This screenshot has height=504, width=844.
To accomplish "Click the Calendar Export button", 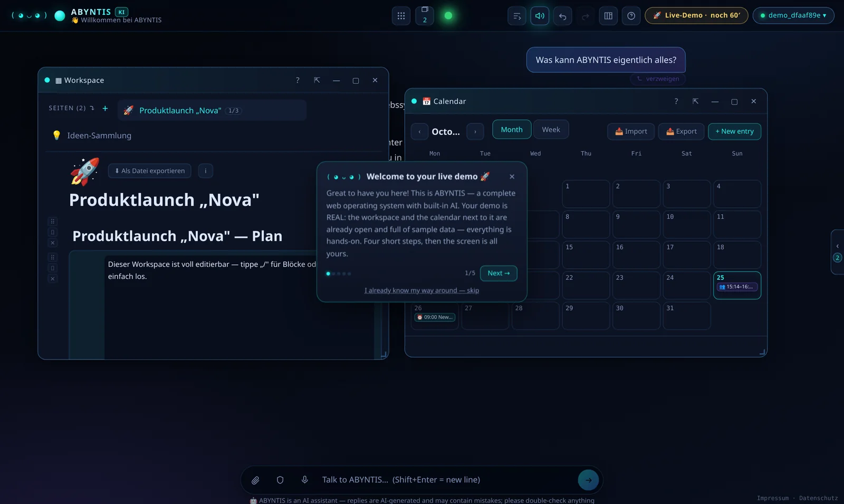I will [x=682, y=131].
